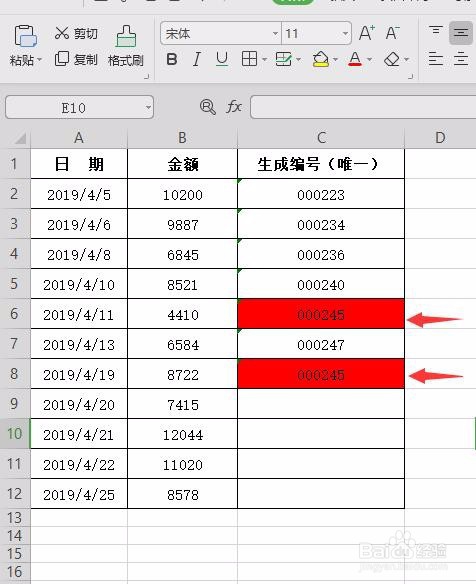Apply the yellow fill color bucket

tap(321, 59)
